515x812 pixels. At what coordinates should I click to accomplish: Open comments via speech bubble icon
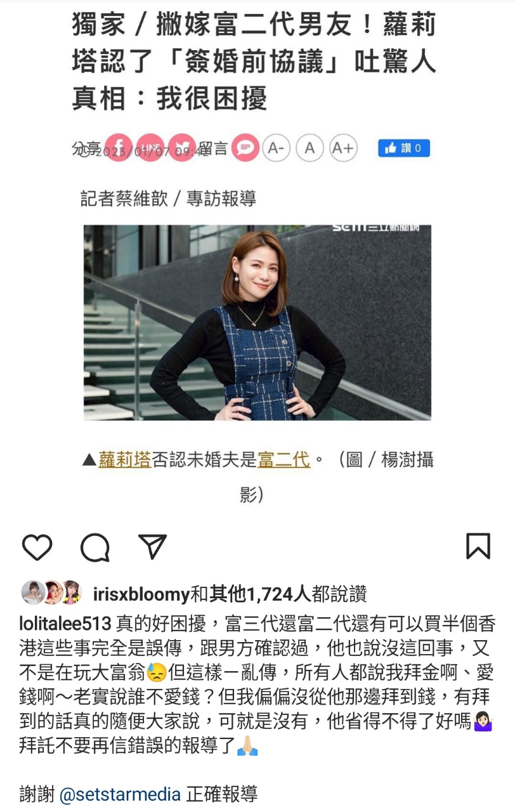tap(95, 547)
